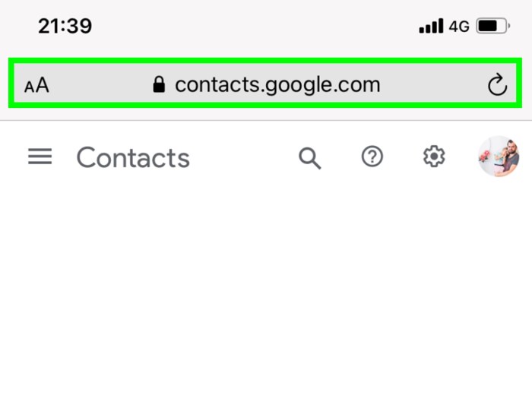The height and width of the screenshot is (399, 532).
Task: Open the hamburger main menu
Action: tap(40, 157)
